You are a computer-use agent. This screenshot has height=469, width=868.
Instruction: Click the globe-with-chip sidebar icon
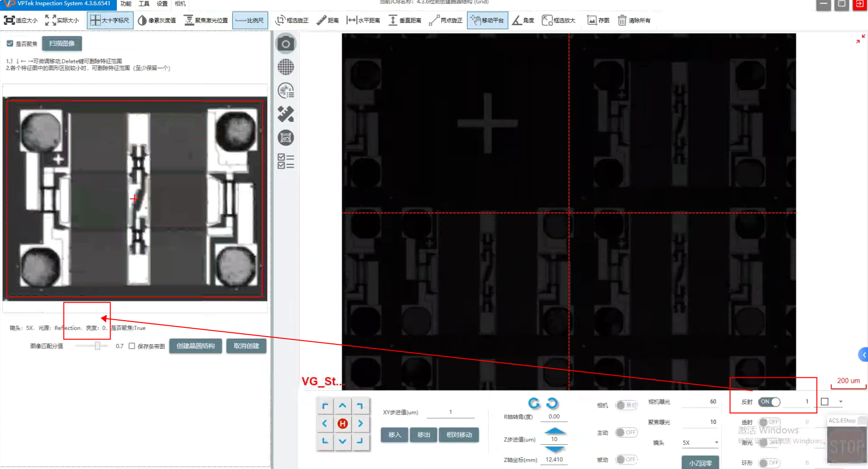286,91
